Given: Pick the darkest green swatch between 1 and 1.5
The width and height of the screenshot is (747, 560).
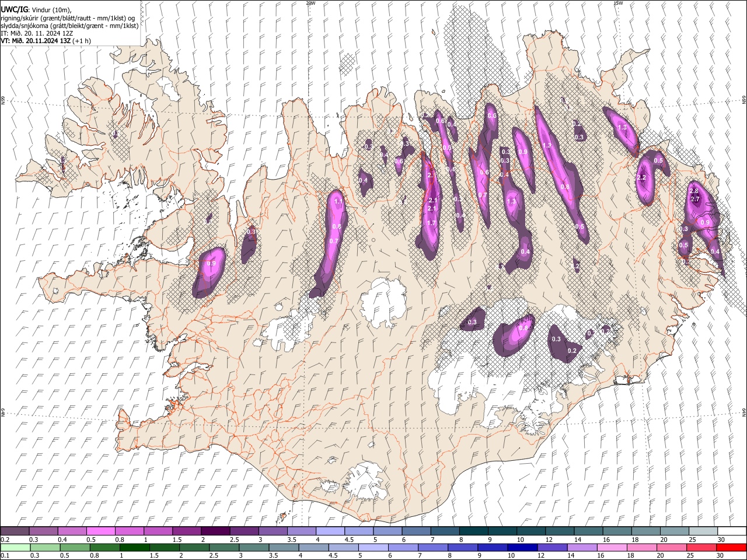Looking at the screenshot, I should [135, 547].
